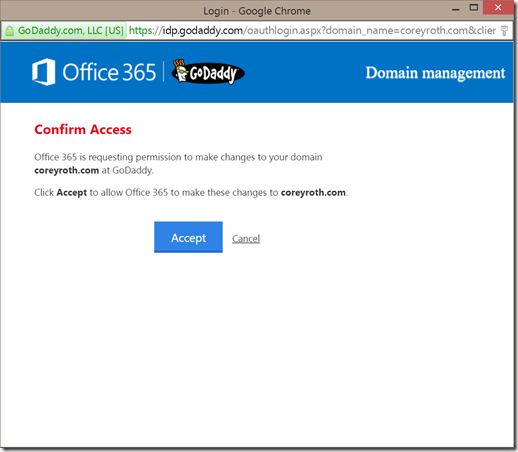The width and height of the screenshot is (518, 452).
Task: Click the Domain management header text
Action: coord(435,73)
